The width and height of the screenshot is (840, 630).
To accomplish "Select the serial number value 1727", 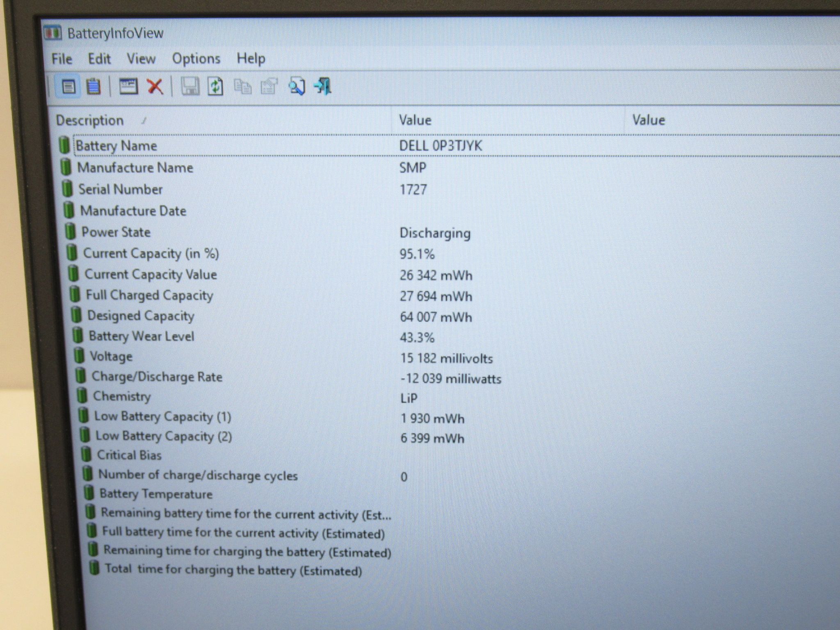I will (413, 189).
